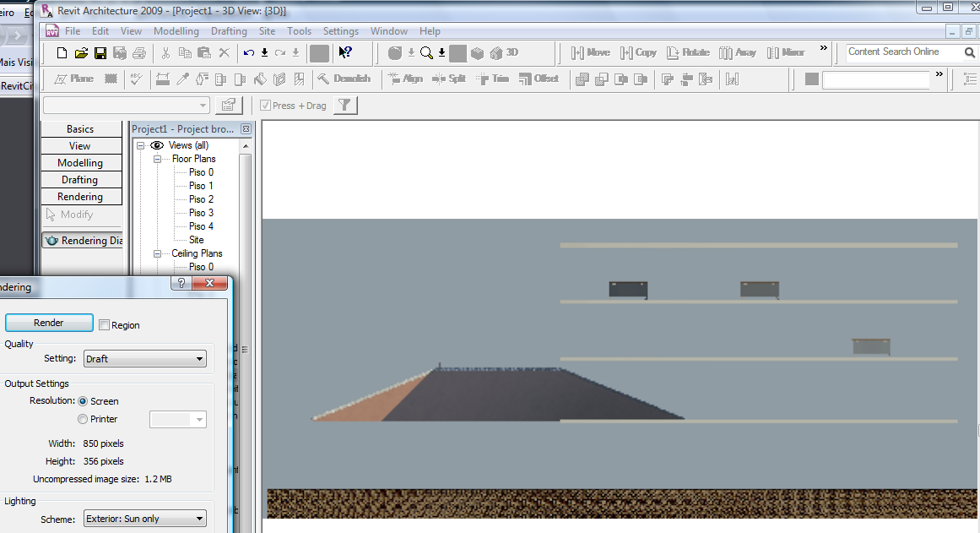Viewport: 980px width, 533px height.
Task: Save the project using the floppy icon
Action: pos(100,53)
